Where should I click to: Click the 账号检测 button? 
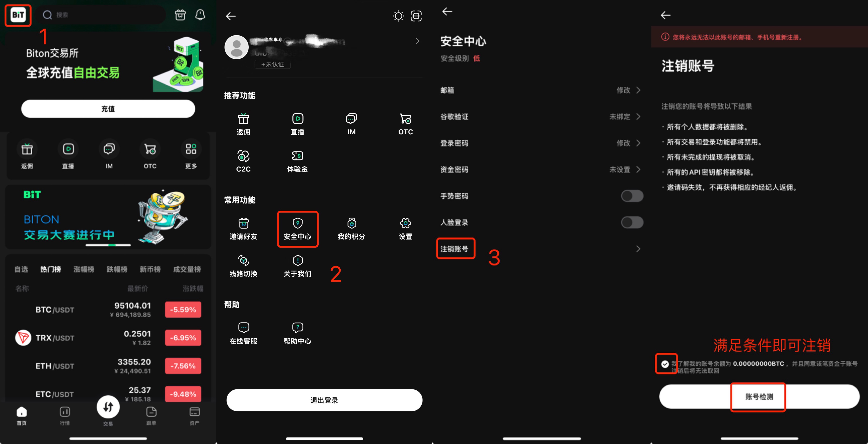(x=759, y=397)
